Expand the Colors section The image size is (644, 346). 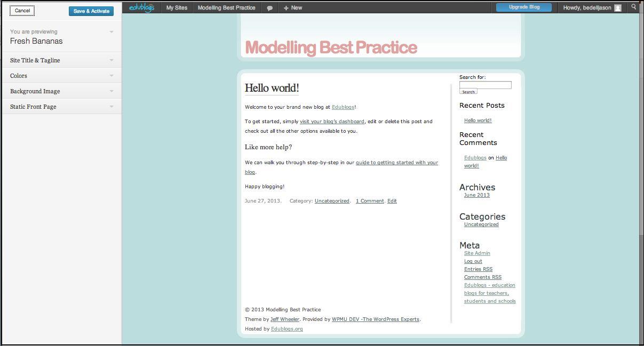62,76
